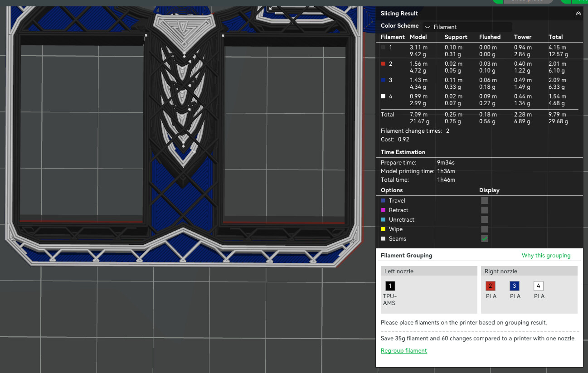Click the Left nozzle header
588x373 pixels.
tap(429, 271)
